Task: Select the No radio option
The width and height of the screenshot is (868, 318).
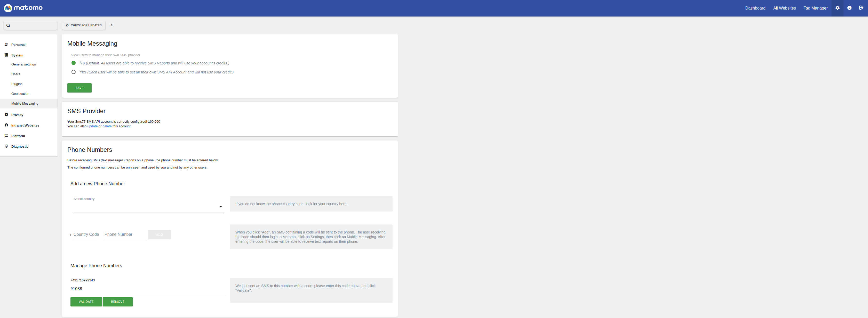Action: coord(74,63)
